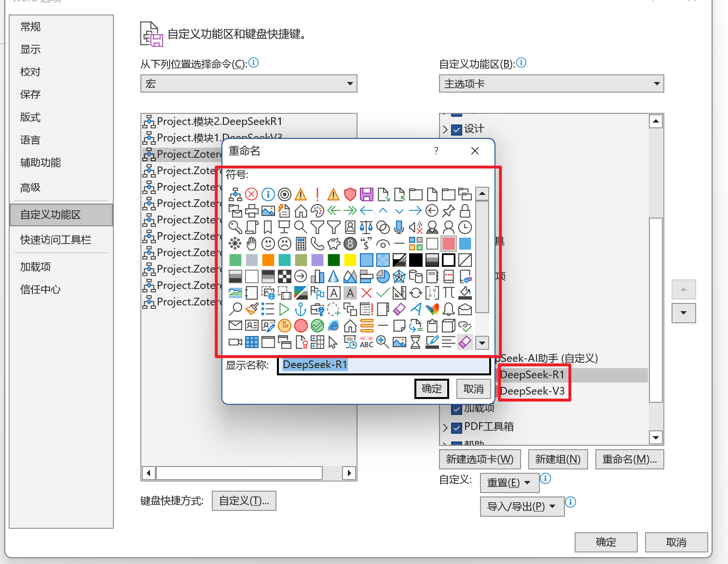
Task: Pick the calculator symbol
Action: coord(301,244)
